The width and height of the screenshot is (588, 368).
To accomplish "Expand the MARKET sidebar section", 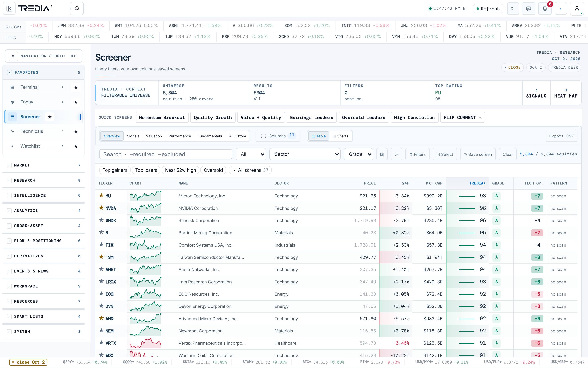I will (x=43, y=165).
